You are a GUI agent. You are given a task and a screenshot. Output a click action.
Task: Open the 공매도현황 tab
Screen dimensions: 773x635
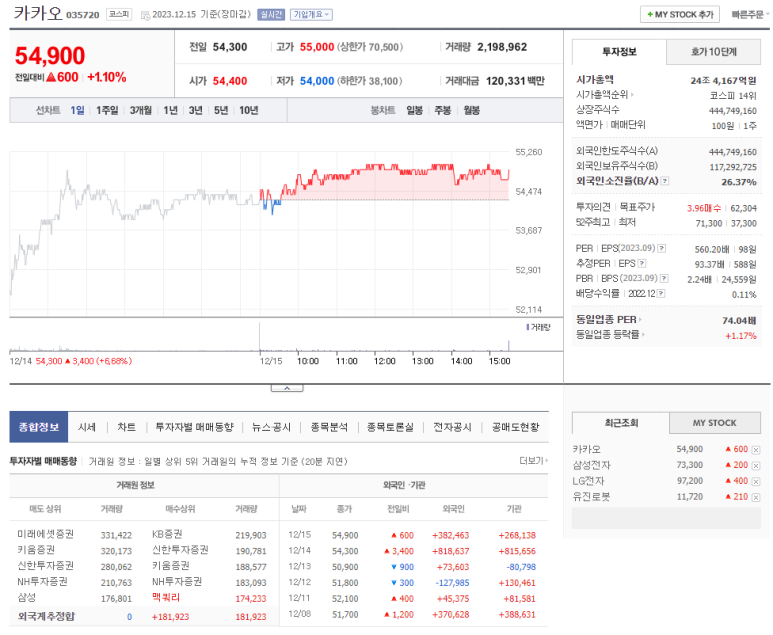pos(516,427)
